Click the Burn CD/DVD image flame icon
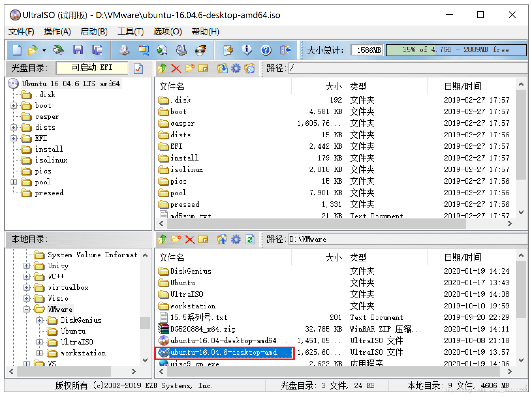Viewport: 532px width, 396px height. 201,50
